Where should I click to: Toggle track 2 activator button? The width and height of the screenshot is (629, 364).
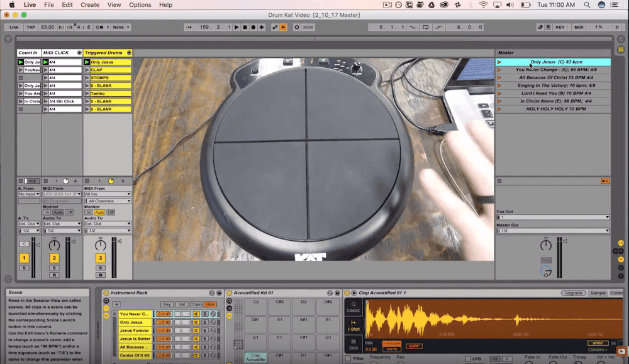54,258
